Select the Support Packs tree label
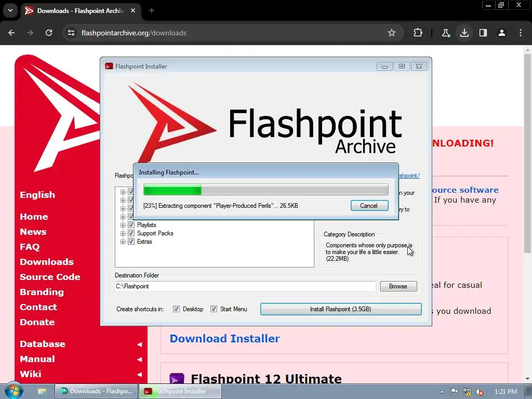The height and width of the screenshot is (399, 532). [155, 233]
